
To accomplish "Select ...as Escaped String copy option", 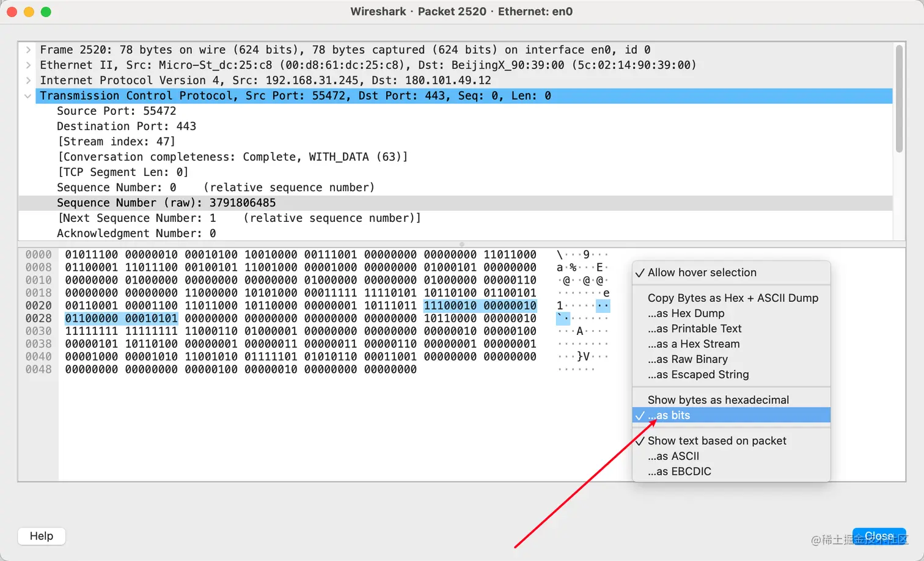I will click(731, 375).
